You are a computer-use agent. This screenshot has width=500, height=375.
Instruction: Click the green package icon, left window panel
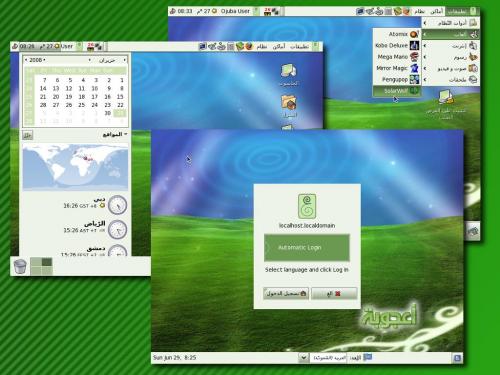click(x=240, y=47)
